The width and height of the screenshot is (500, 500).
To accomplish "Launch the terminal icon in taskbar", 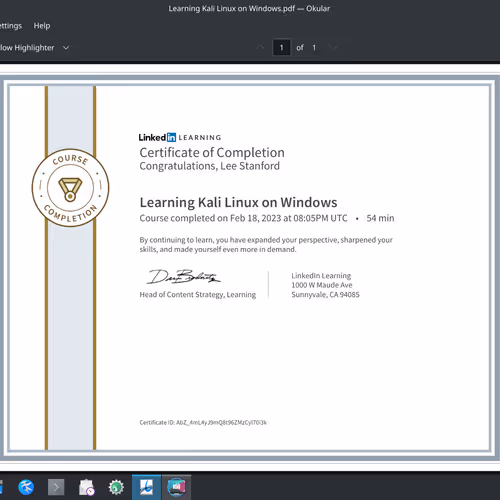I will (56, 487).
